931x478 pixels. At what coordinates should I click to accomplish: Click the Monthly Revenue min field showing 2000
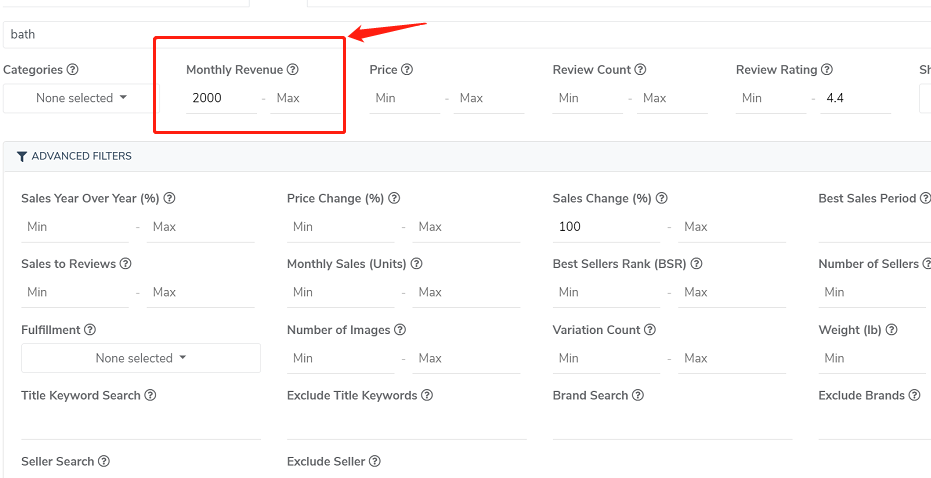(x=221, y=98)
